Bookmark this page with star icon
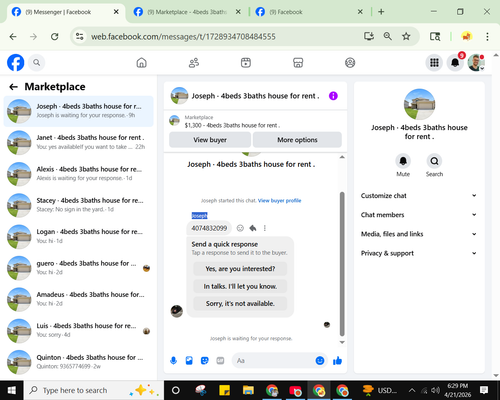The image size is (500, 400). pyautogui.click(x=406, y=36)
